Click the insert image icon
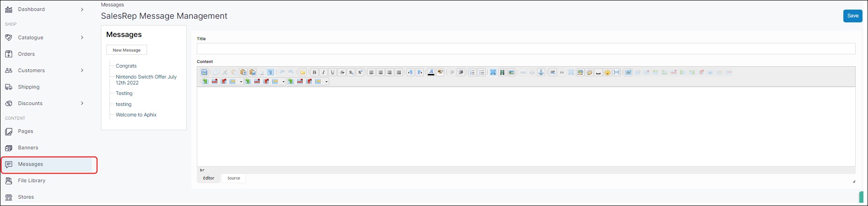868x206 pixels. tap(511, 72)
